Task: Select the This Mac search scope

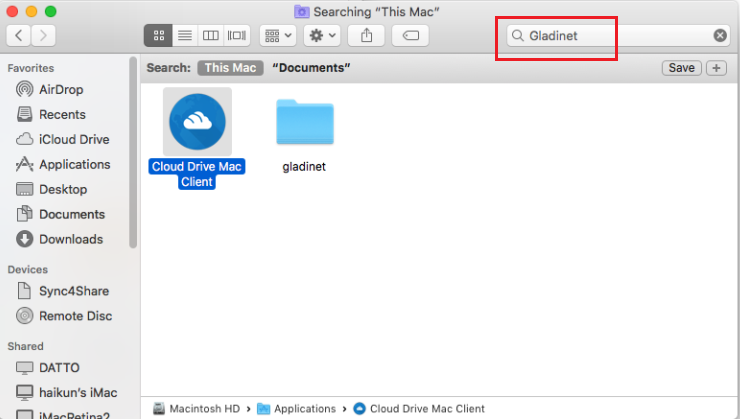Action: 230,67
